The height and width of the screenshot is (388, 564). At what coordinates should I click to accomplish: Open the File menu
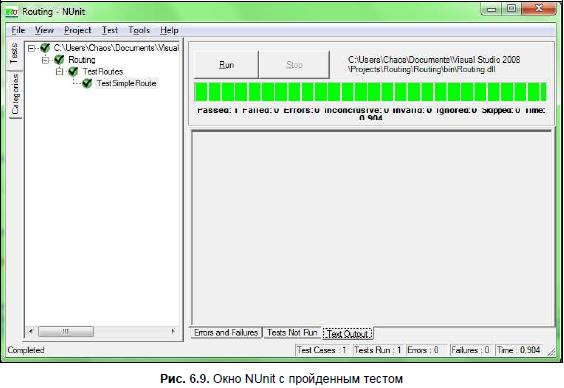(x=18, y=30)
